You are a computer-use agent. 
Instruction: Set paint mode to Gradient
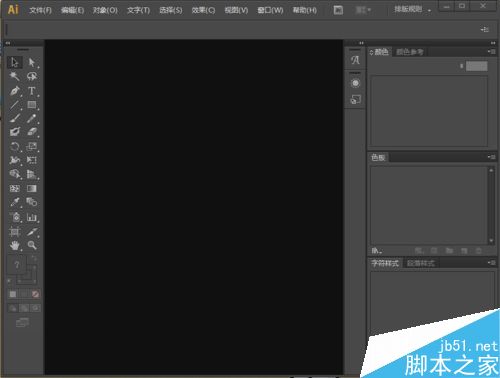(x=24, y=294)
